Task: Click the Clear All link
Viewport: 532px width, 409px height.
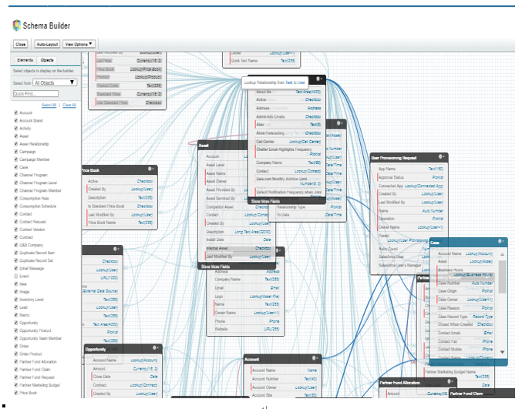Action: (x=69, y=105)
